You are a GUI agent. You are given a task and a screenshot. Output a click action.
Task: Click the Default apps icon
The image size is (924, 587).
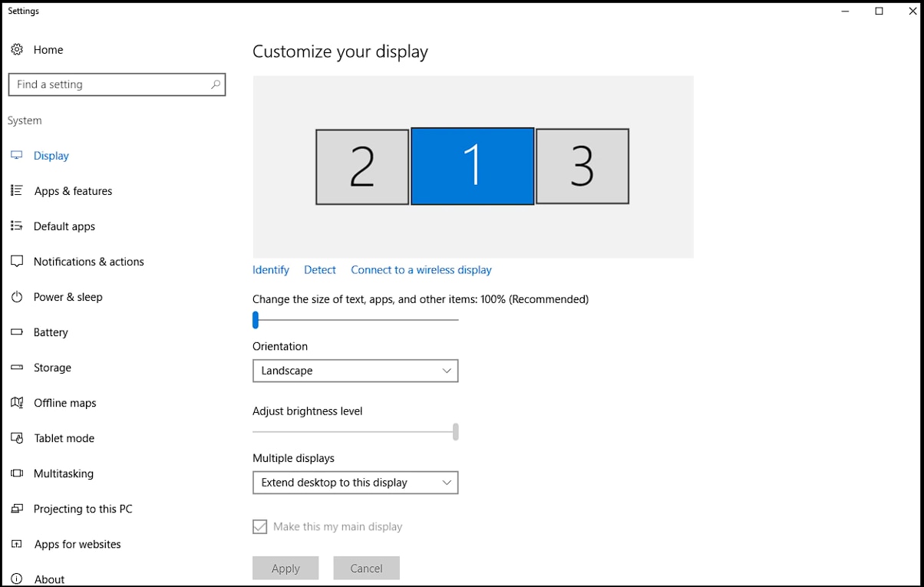point(17,226)
